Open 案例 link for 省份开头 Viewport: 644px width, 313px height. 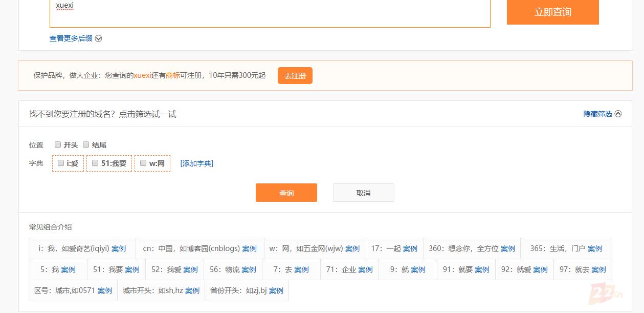click(x=276, y=290)
